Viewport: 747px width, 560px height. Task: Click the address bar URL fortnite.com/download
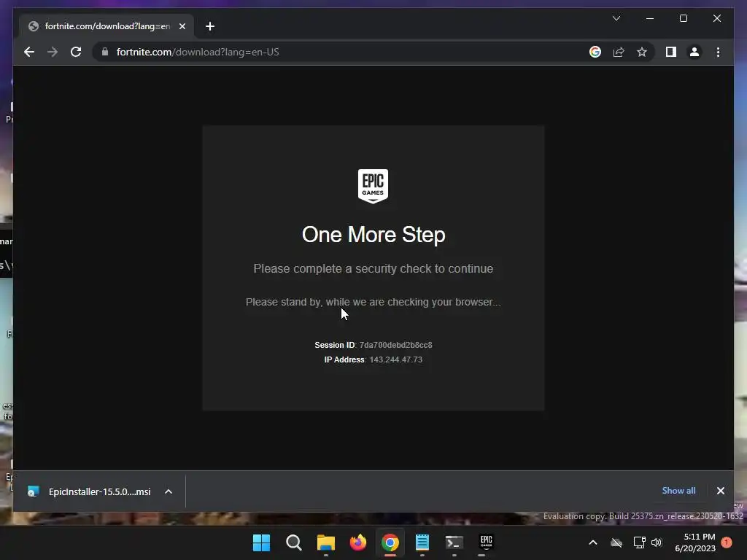coord(198,52)
